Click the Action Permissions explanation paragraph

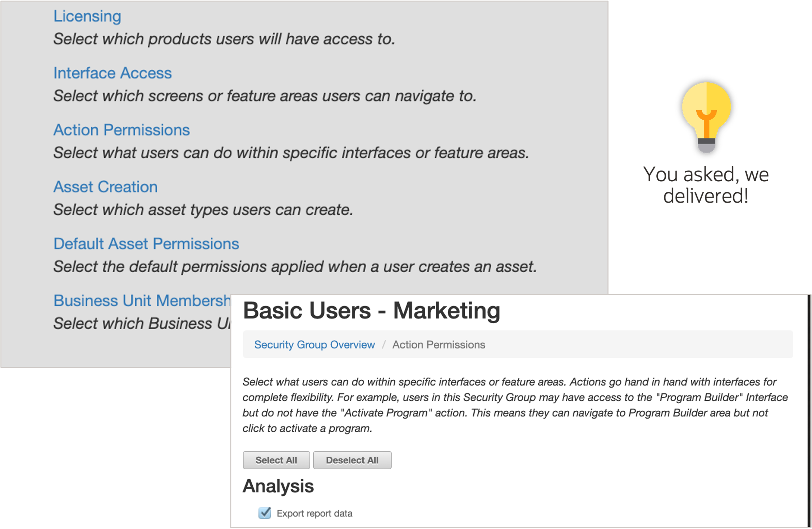coord(515,405)
